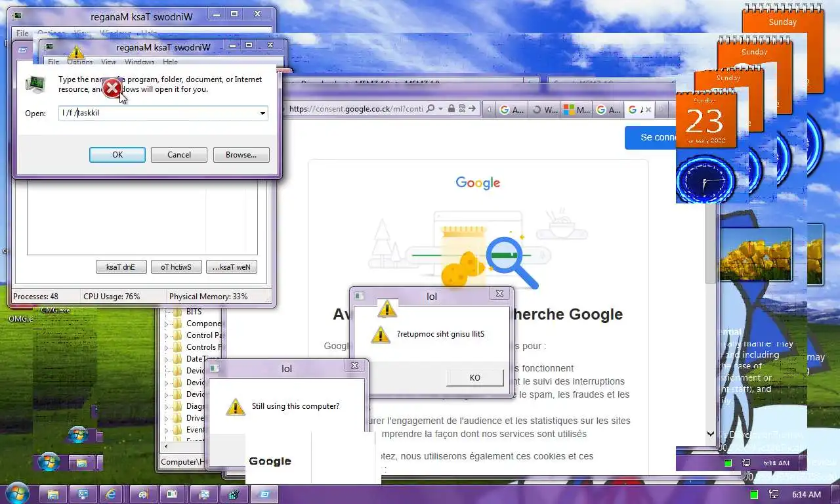
Task: Switch to the loading 'W...' tab in IE
Action: click(x=544, y=110)
